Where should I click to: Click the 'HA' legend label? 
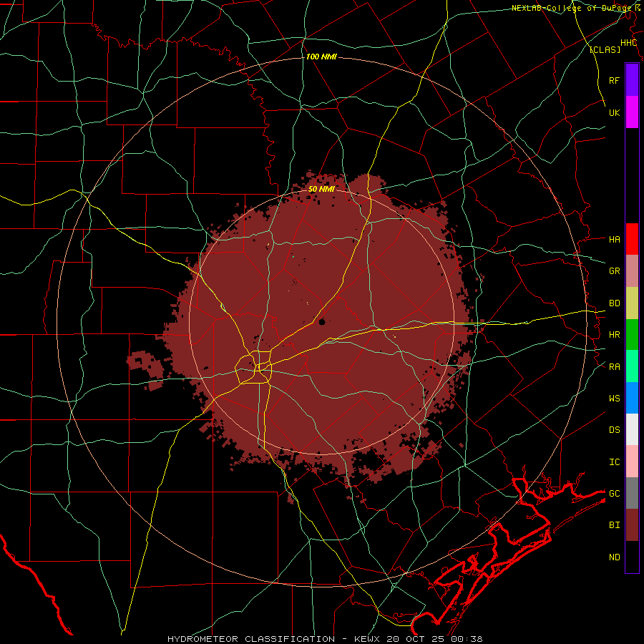614,239
